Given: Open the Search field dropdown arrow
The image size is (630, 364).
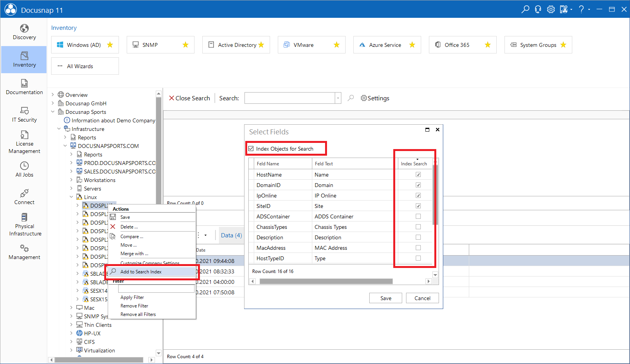Looking at the screenshot, I should click(338, 98).
